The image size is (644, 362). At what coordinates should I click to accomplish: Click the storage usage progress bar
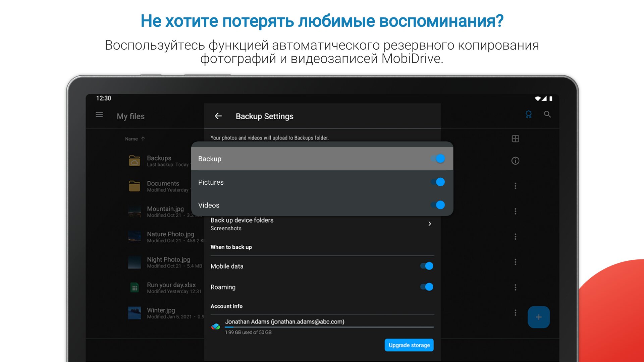coord(329,327)
